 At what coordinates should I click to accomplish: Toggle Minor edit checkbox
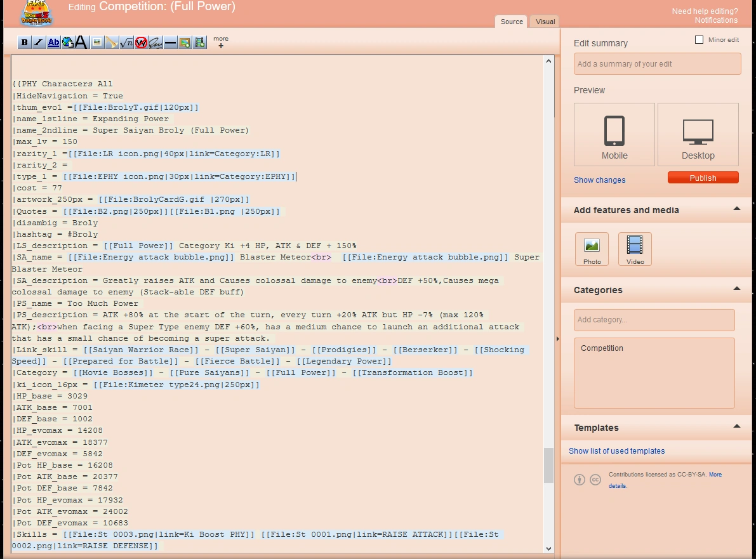click(x=699, y=39)
